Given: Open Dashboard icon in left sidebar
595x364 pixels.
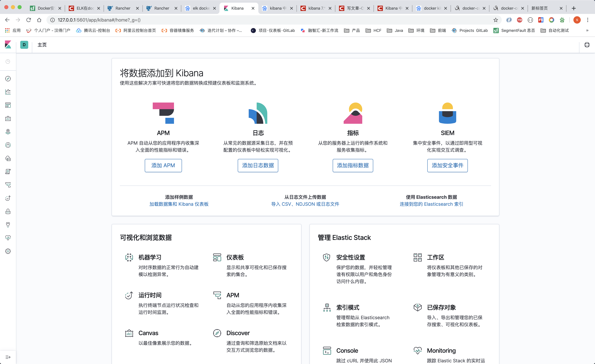Looking at the screenshot, I should 8,105.
